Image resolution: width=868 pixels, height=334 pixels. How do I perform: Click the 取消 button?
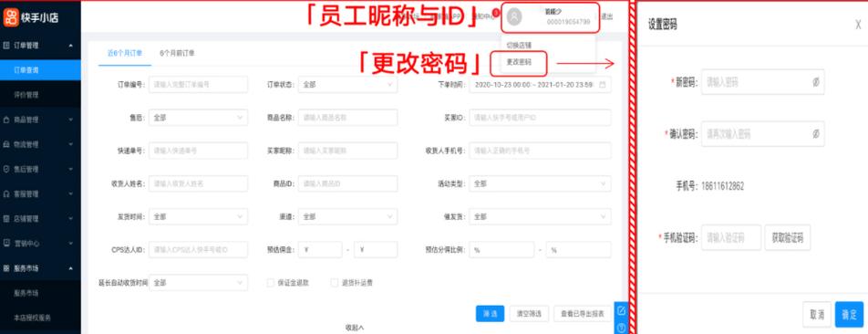pos(817,314)
